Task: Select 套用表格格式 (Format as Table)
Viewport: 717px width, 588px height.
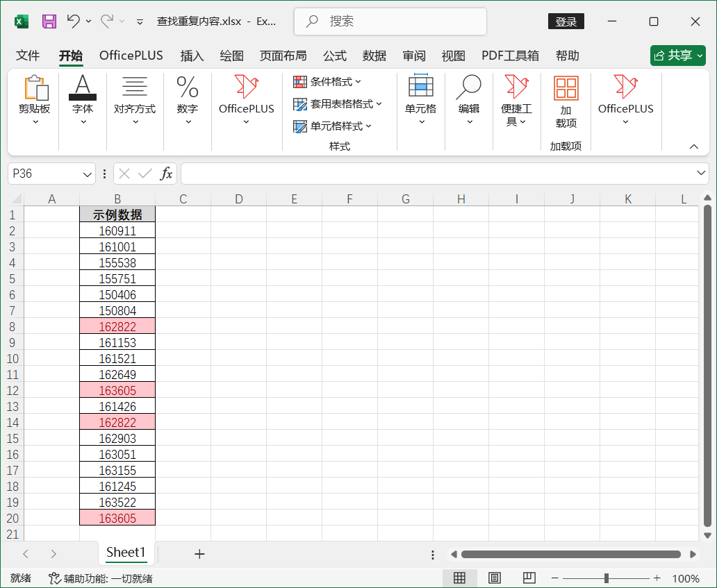Action: [332, 104]
